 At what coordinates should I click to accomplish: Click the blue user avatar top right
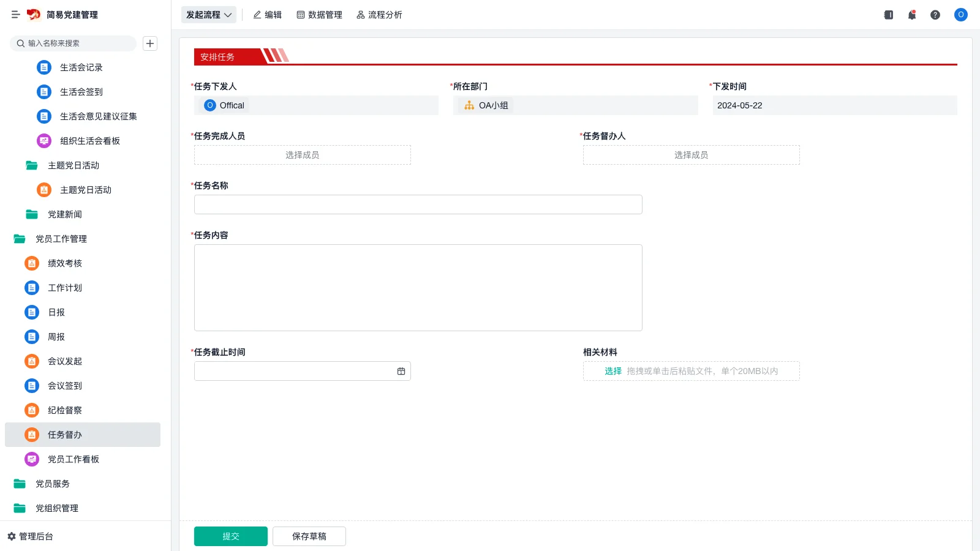[x=960, y=15]
